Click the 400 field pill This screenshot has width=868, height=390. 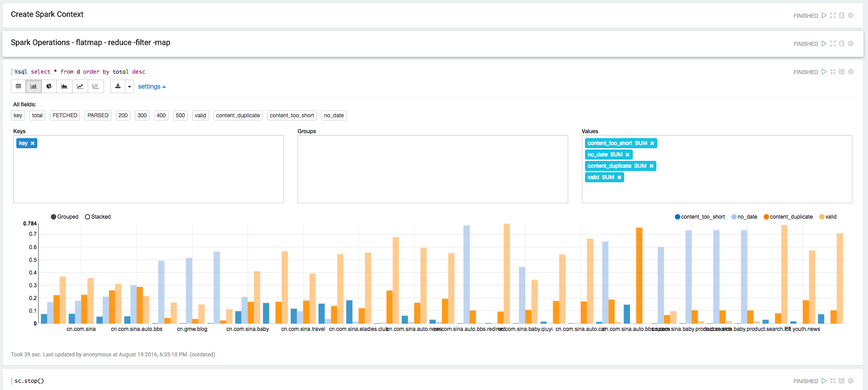point(161,115)
